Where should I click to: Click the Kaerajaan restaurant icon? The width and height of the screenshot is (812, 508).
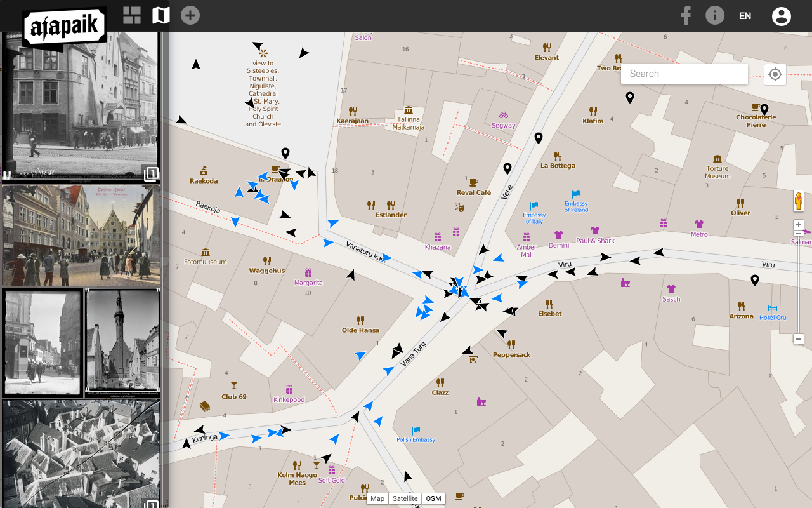[353, 110]
